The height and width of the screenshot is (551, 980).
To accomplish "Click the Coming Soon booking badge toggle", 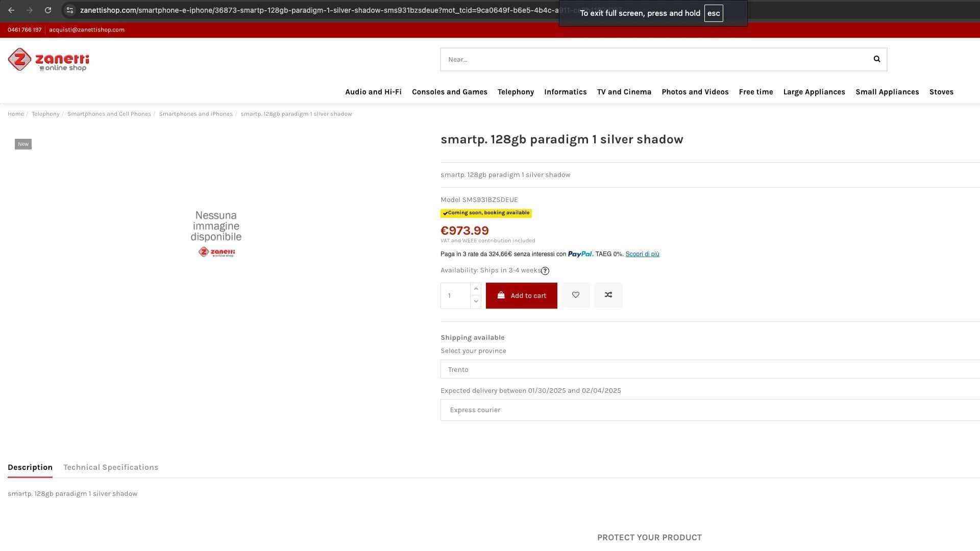I will 486,213.
